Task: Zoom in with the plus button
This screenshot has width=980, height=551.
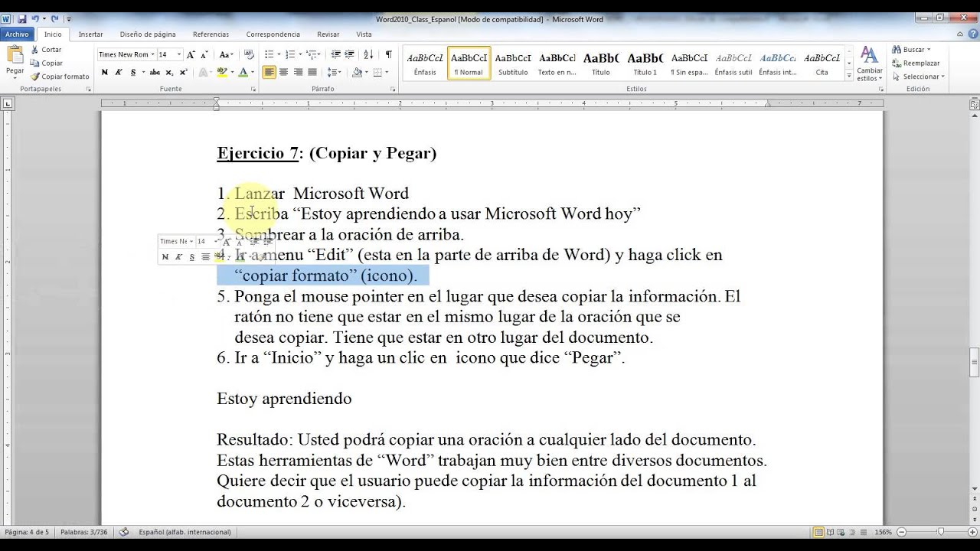Action: coord(972,532)
